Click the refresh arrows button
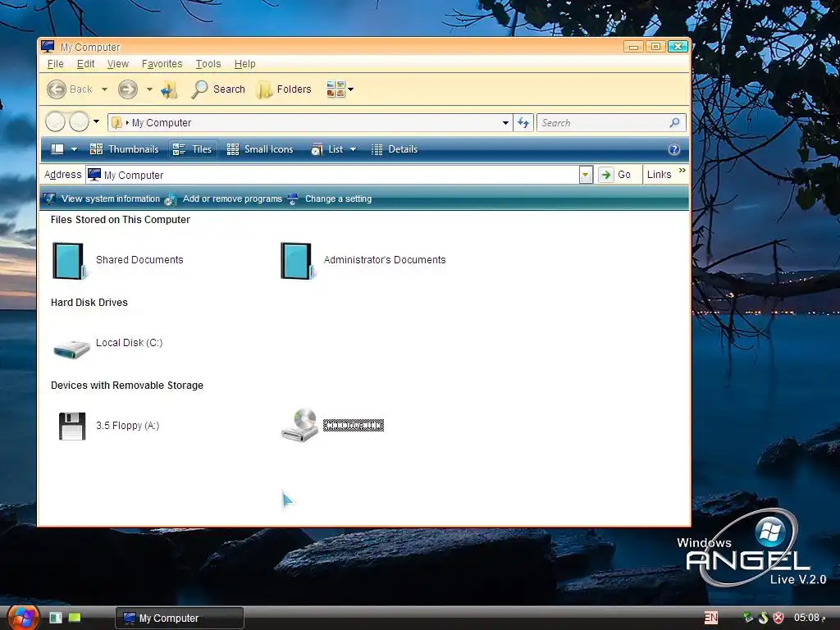This screenshot has width=840, height=630. (x=523, y=123)
